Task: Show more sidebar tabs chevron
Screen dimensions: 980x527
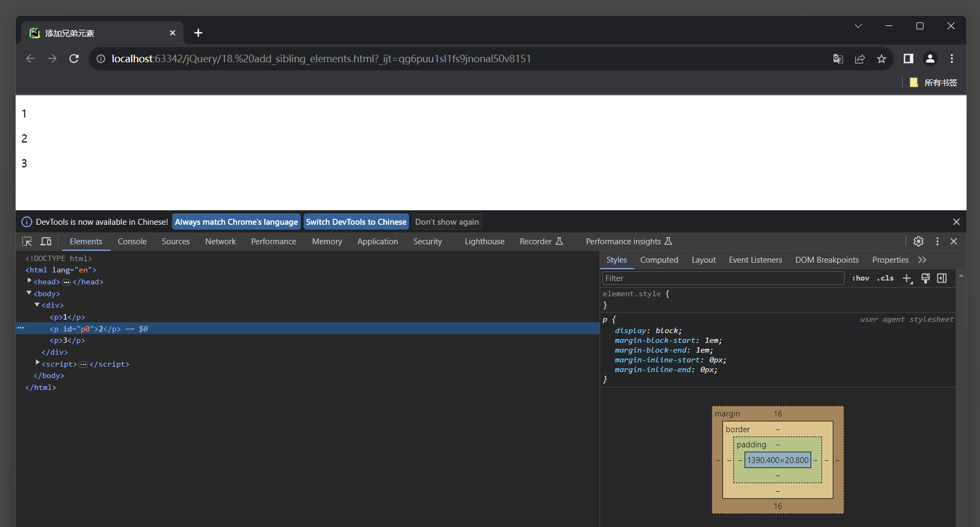Action: coord(923,260)
